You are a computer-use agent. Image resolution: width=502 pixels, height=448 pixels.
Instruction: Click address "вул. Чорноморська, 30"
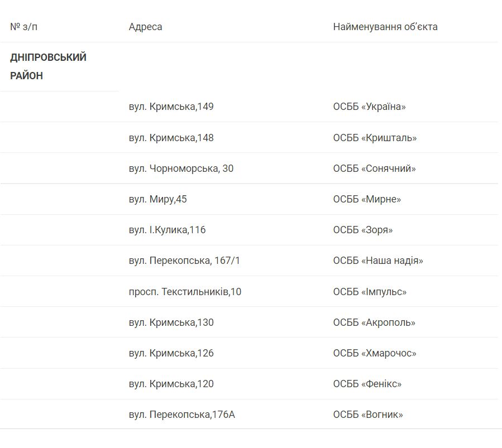[x=181, y=168]
